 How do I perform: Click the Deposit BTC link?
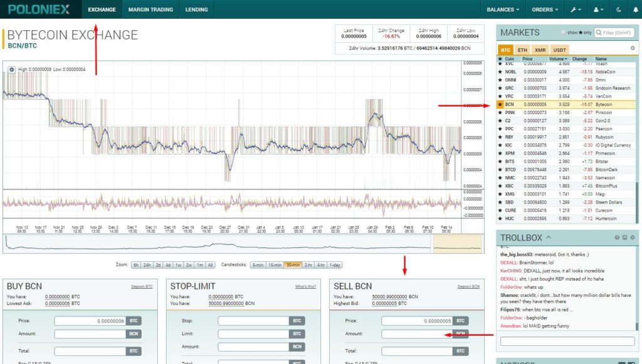tap(142, 287)
